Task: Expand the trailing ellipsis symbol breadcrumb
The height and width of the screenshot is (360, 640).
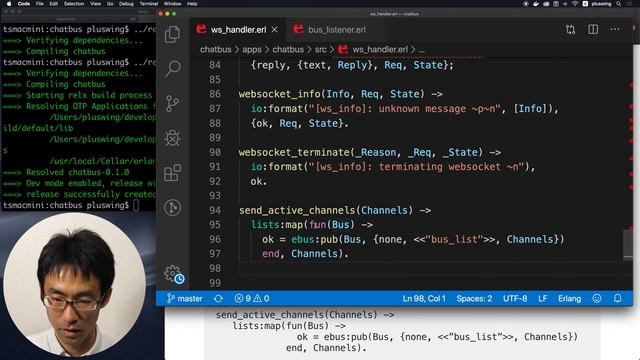Action: pyautogui.click(x=422, y=50)
